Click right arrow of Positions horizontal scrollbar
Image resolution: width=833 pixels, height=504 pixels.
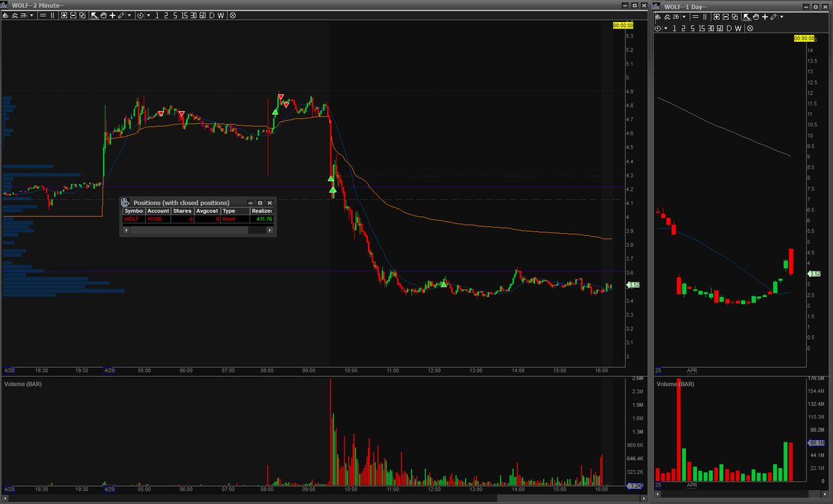pos(270,230)
